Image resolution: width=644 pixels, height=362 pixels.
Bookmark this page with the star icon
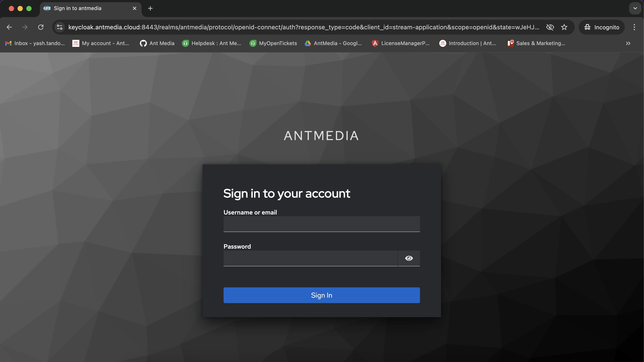click(564, 27)
